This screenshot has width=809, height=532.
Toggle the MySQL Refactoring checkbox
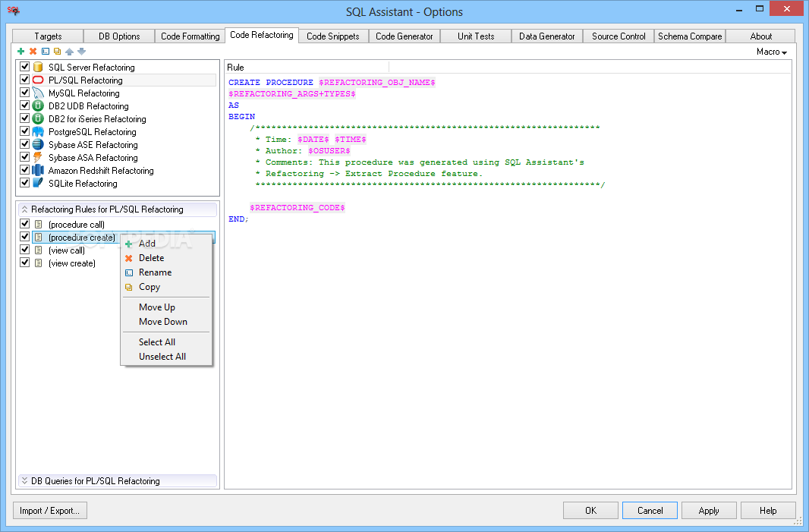25,93
